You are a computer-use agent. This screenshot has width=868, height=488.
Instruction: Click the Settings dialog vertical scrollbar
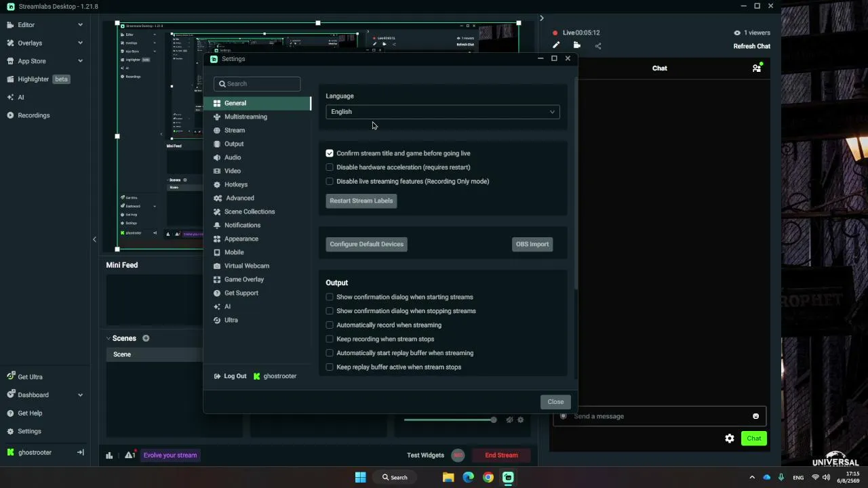(576, 183)
